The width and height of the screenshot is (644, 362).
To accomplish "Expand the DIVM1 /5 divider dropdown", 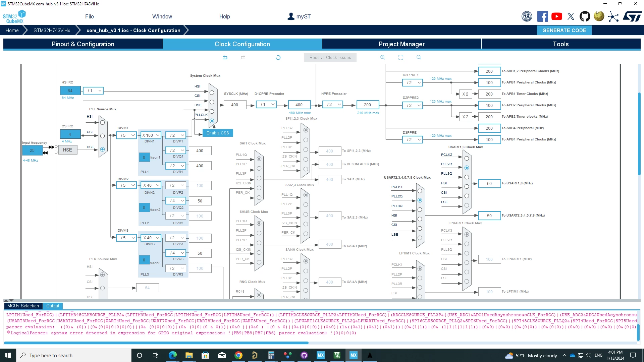I will 126,135.
